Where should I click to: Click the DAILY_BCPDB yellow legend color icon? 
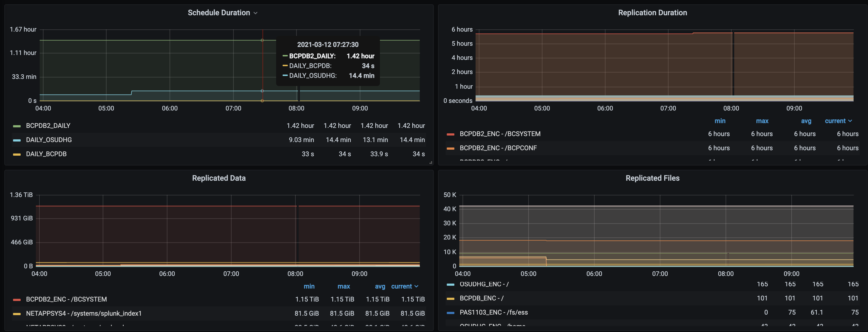[x=17, y=154]
